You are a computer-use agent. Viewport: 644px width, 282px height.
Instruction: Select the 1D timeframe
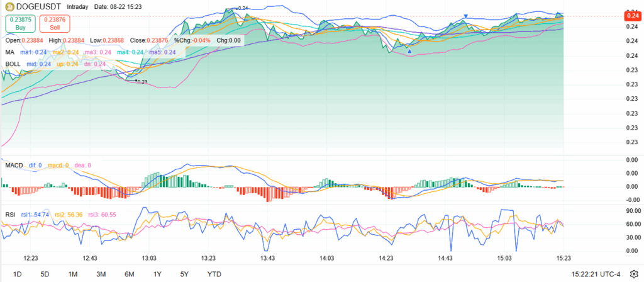[x=17, y=274]
